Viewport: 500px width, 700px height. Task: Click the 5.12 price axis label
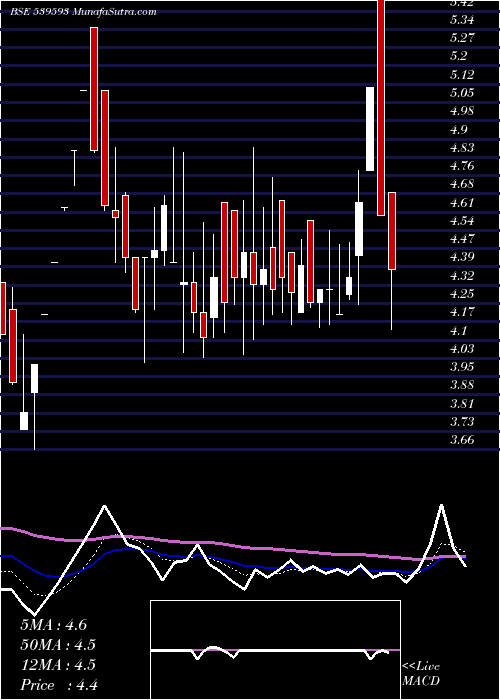click(462, 75)
